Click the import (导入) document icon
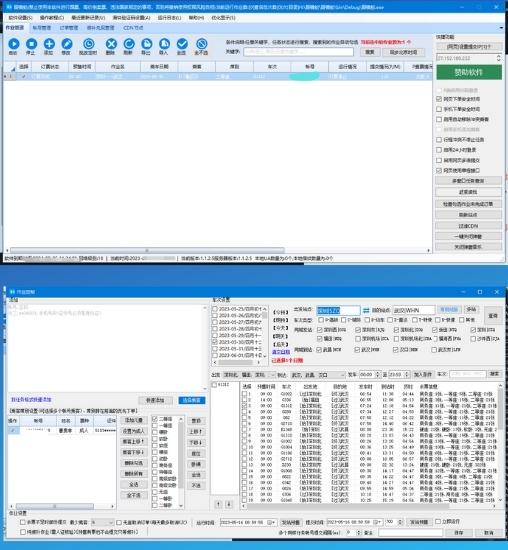Image resolution: width=508 pixels, height=550 pixels. pos(164,44)
